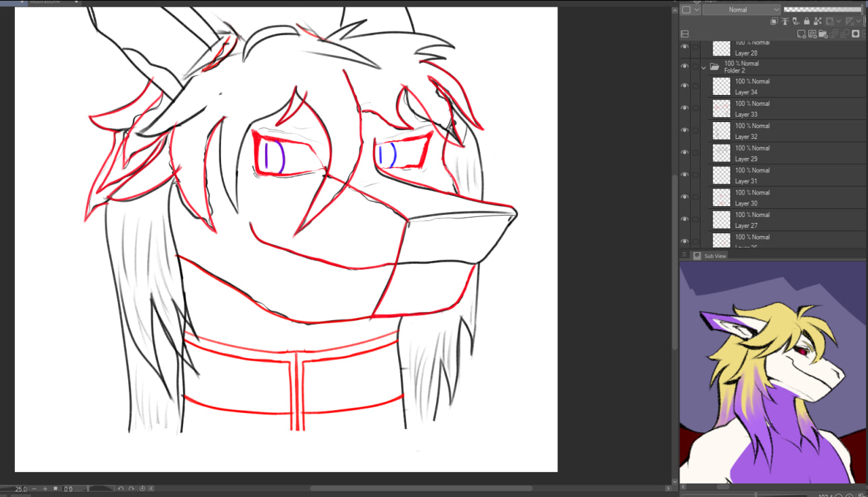Collapse Folder 2 with its chevron
Screen dimensions: 868x497
pos(703,67)
